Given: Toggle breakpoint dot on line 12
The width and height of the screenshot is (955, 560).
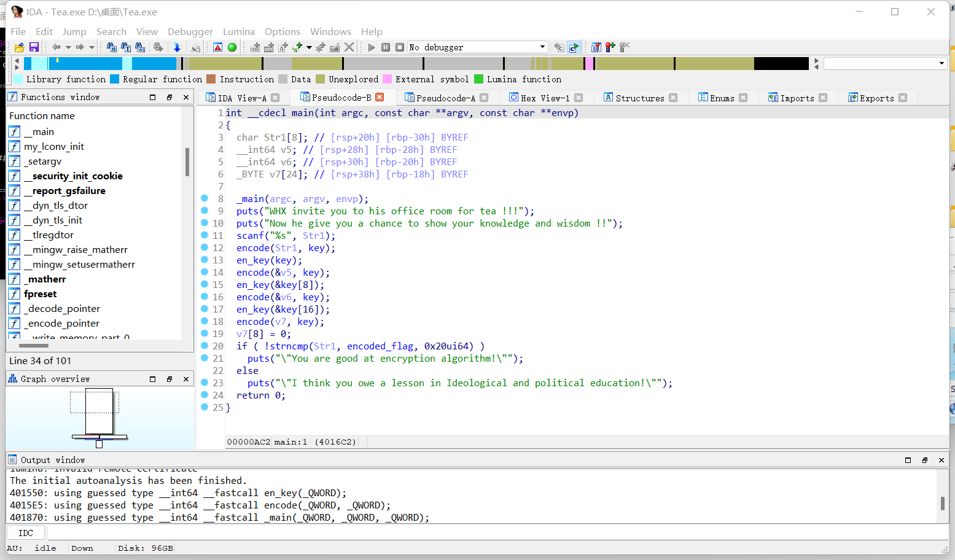Looking at the screenshot, I should 205,247.
